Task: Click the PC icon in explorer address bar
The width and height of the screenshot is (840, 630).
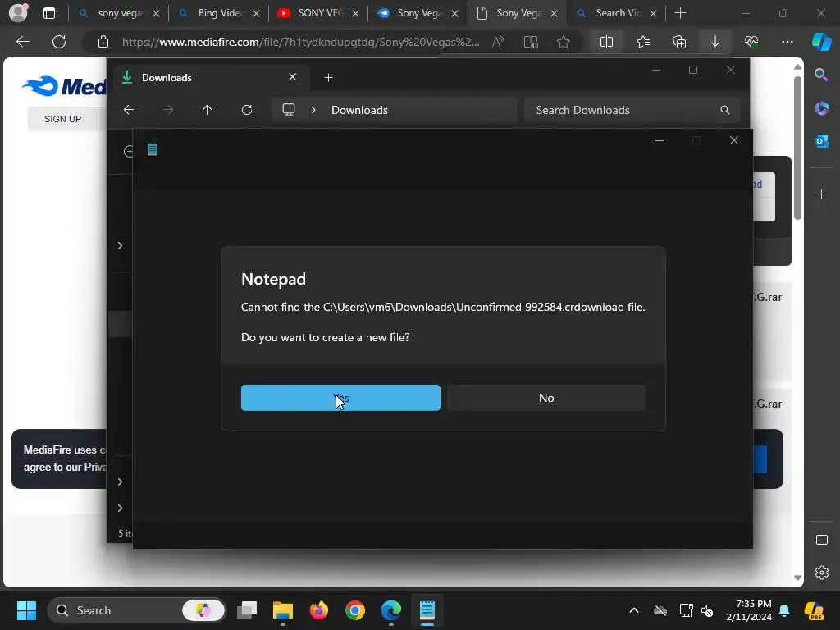Action: (289, 110)
